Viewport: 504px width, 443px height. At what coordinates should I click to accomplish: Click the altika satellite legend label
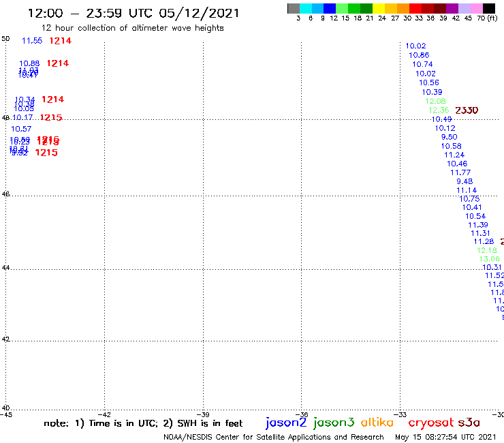coord(377,422)
